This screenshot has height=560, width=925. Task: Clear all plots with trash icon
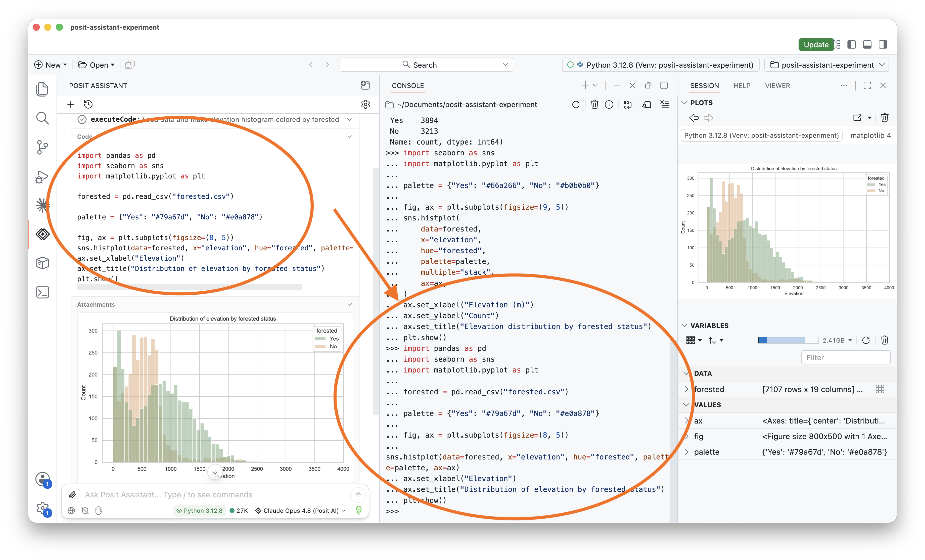point(885,118)
